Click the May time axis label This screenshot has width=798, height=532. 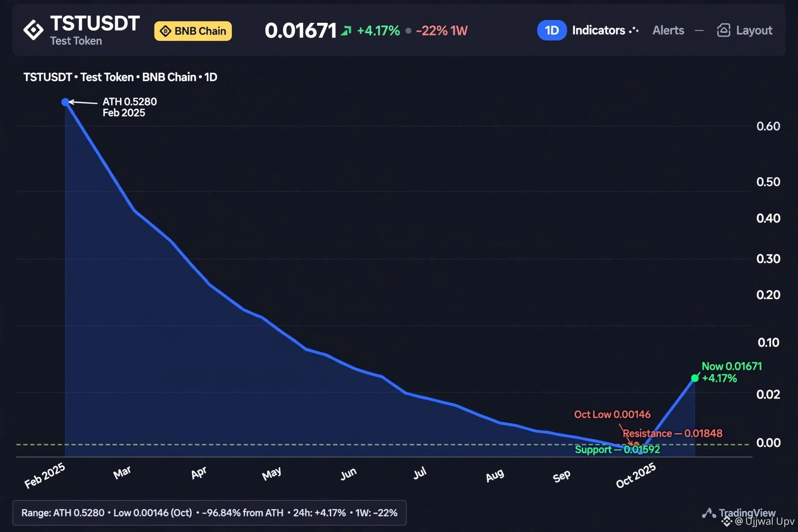click(272, 473)
